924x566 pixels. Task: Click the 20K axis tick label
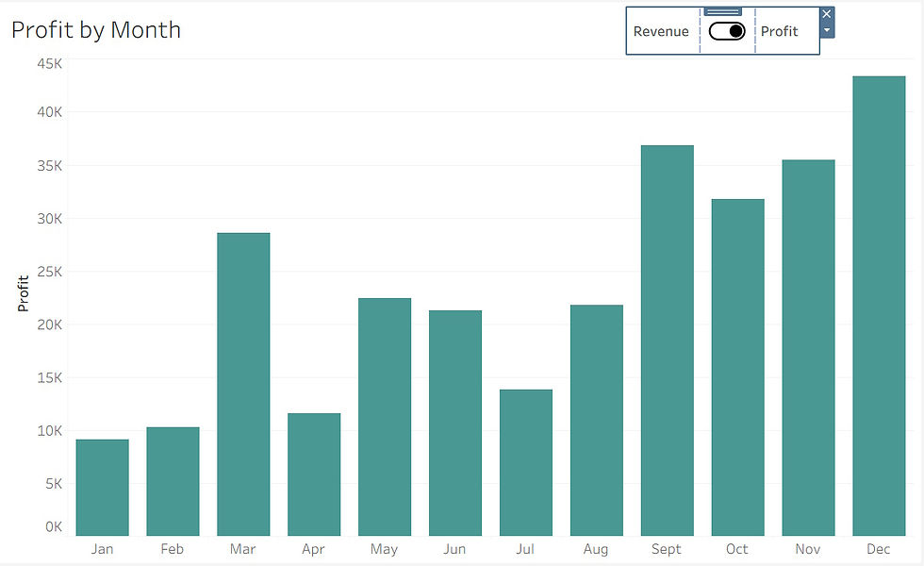click(49, 325)
